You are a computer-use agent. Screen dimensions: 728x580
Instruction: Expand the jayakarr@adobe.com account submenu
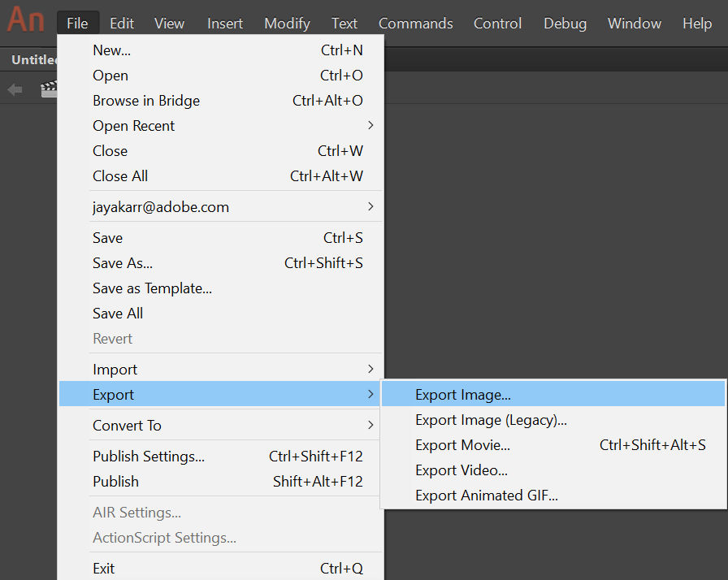370,206
